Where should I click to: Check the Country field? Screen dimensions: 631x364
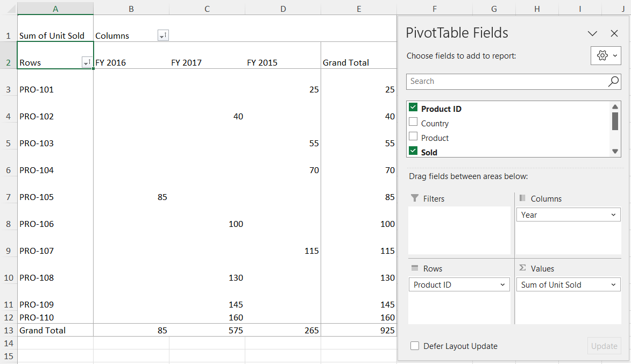pos(413,123)
